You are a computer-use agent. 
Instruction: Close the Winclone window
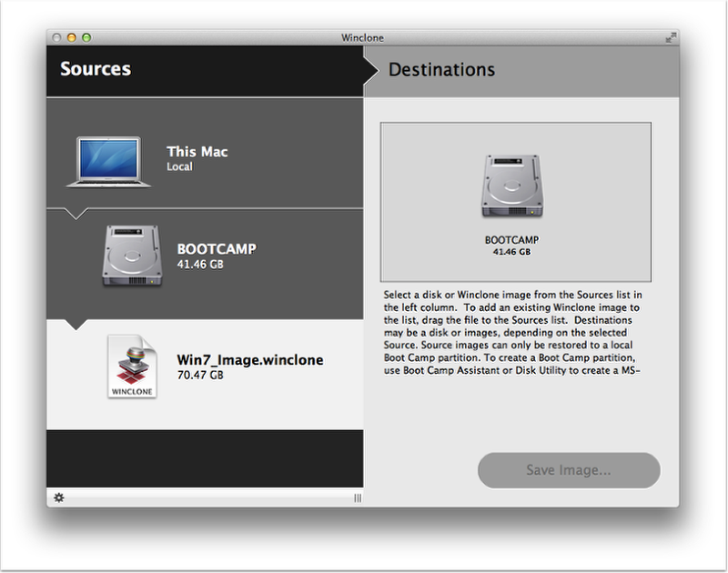pos(57,37)
